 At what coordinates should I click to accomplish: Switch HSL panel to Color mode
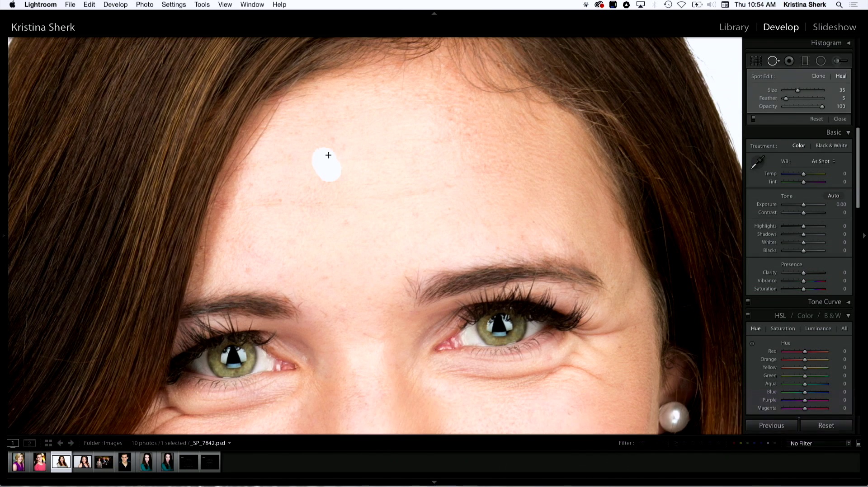pos(805,316)
